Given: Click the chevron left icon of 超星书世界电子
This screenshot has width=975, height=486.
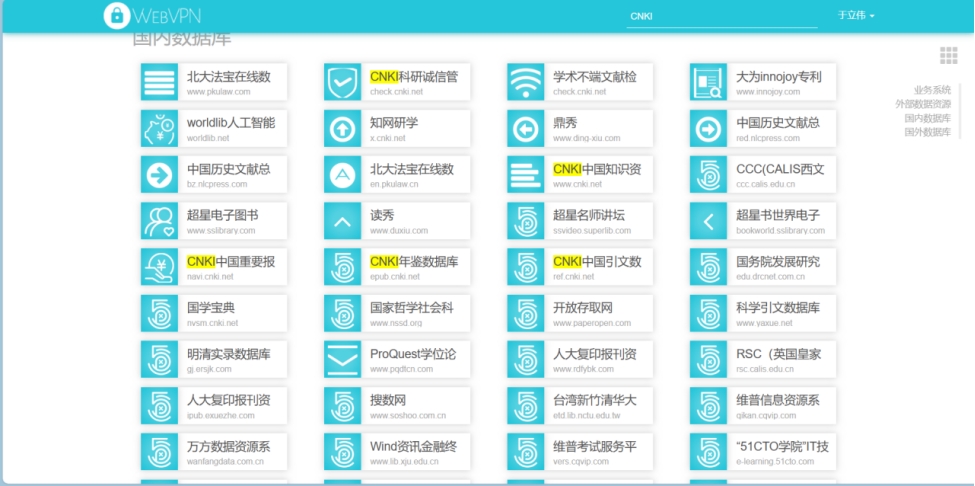Looking at the screenshot, I should click(708, 221).
